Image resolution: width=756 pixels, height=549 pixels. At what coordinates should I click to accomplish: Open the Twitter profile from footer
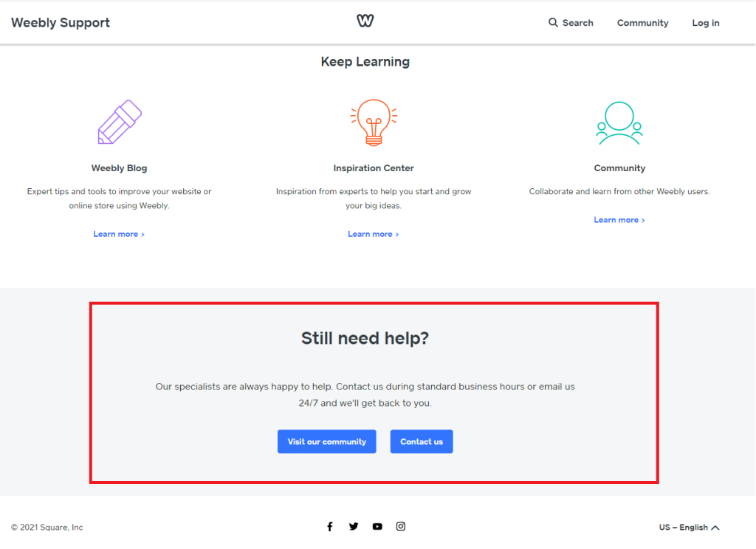(x=354, y=526)
